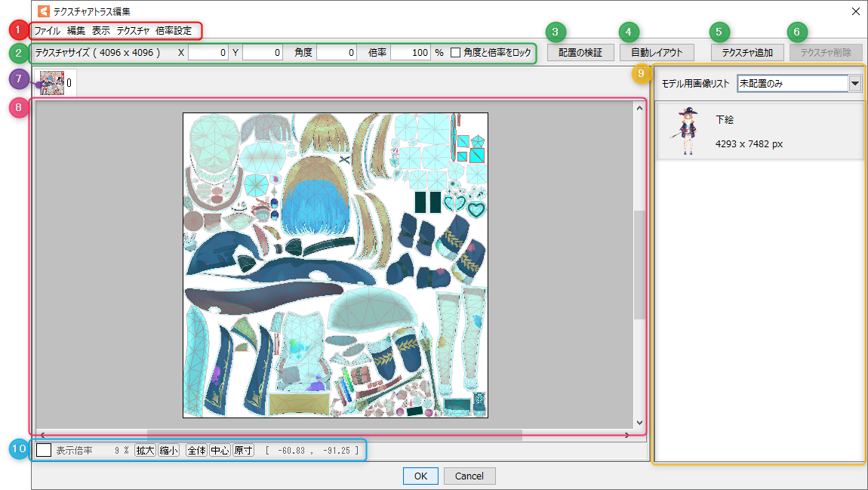This screenshot has width=868, height=490.
Task: Click the Cancel button
Action: [469, 476]
